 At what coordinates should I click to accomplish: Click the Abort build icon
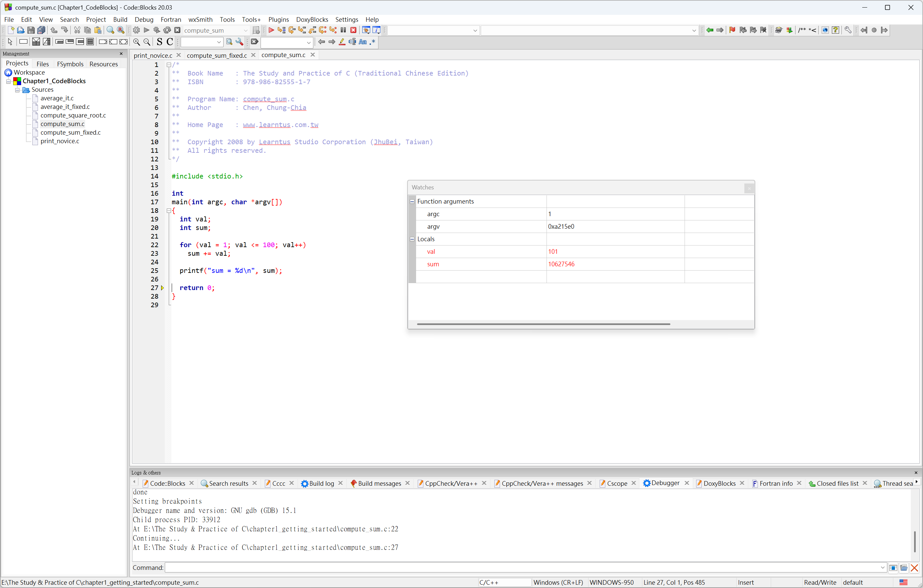177,30
